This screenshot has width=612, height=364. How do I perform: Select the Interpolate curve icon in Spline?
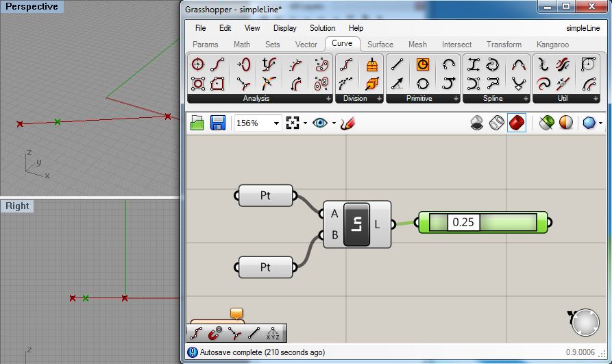493,64
